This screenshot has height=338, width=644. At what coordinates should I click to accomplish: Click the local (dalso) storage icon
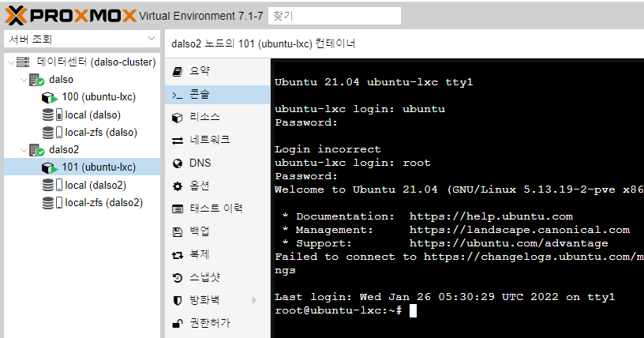[52, 115]
